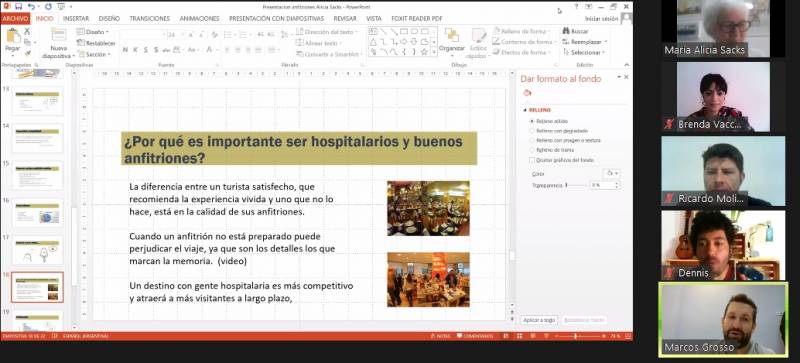
Task: Select slide 17 thumbnail
Action: 38,250
